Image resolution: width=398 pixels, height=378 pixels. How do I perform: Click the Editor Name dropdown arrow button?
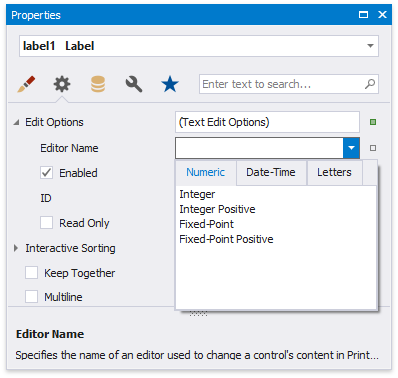click(351, 148)
